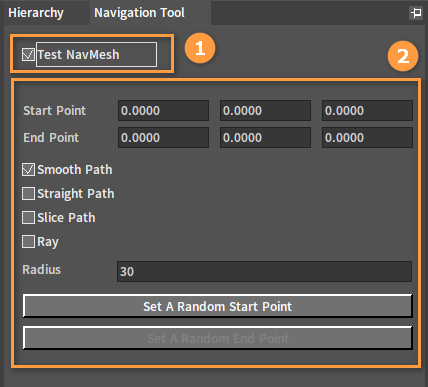Viewport: 428px width, 387px height.
Task: Click the End Point second value field
Action: click(x=265, y=137)
